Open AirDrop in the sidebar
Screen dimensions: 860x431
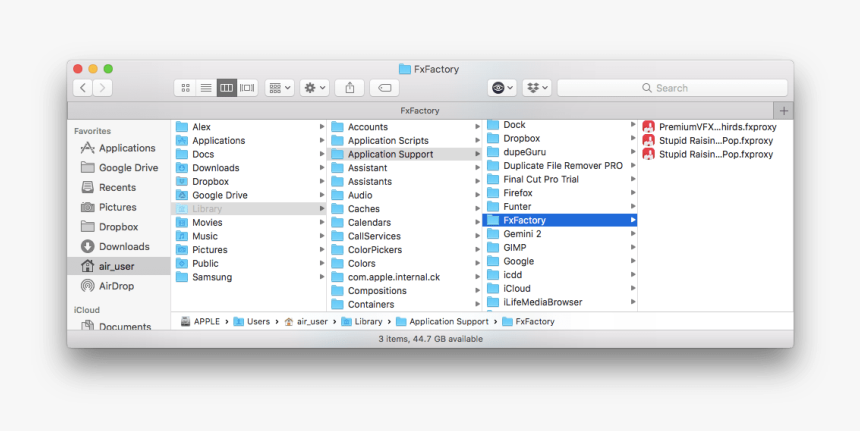[116, 286]
